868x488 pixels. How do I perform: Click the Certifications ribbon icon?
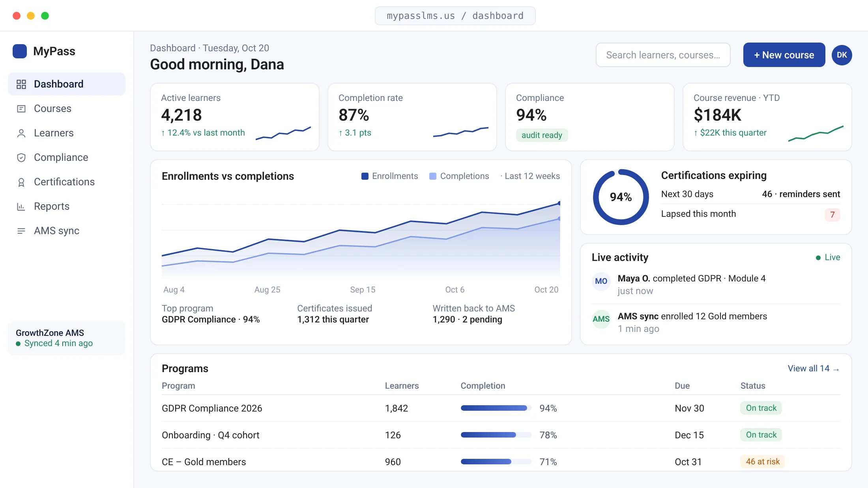21,182
